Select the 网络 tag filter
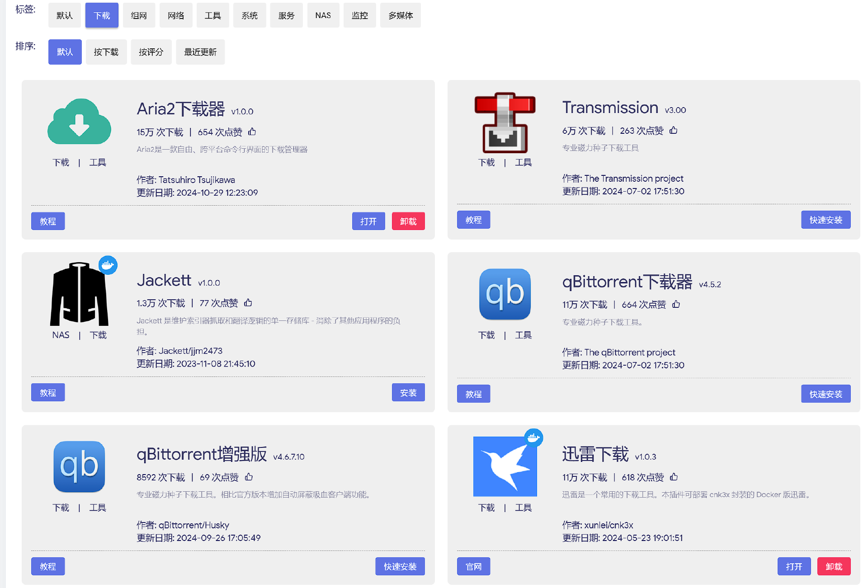868x588 pixels. coord(176,15)
